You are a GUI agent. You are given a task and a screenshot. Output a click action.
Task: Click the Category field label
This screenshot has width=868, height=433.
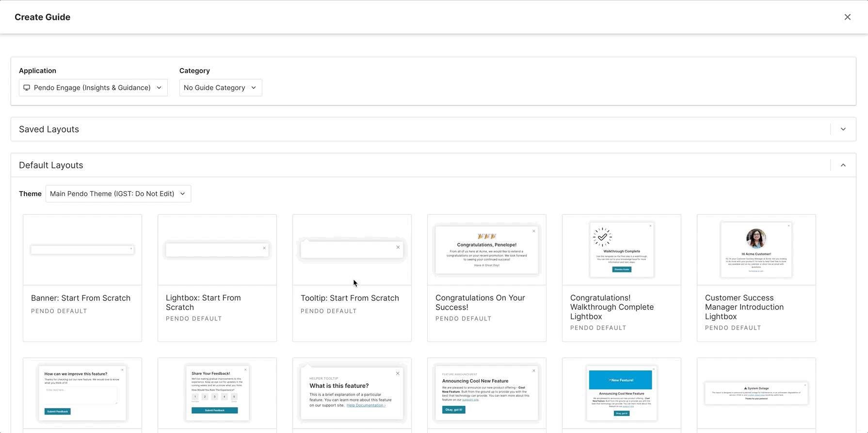pos(194,71)
